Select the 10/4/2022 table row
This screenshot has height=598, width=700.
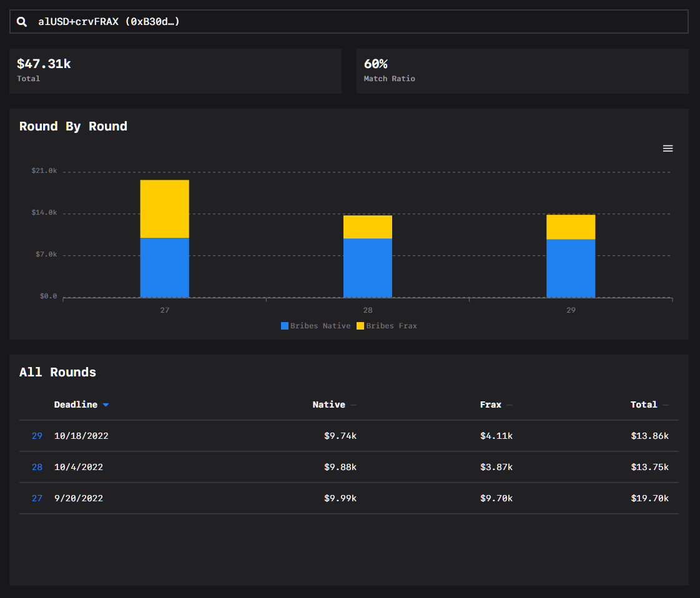[250, 467]
